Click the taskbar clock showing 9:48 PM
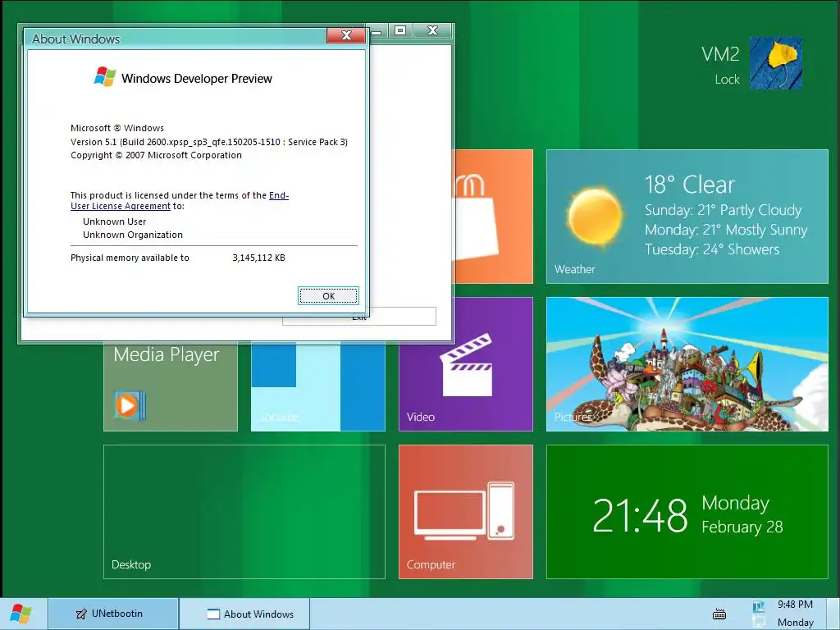The width and height of the screenshot is (840, 630). pyautogui.click(x=795, y=605)
